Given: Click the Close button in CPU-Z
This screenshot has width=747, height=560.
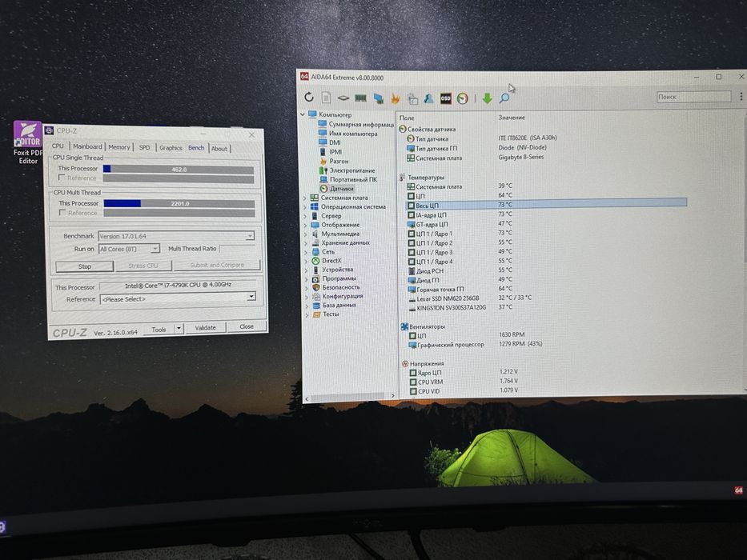Looking at the screenshot, I should pos(247,326).
